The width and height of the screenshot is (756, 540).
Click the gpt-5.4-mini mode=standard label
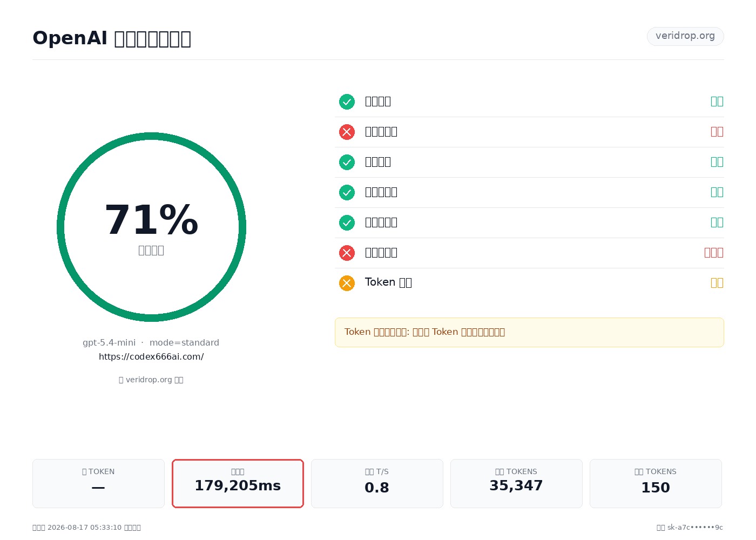pos(151,343)
